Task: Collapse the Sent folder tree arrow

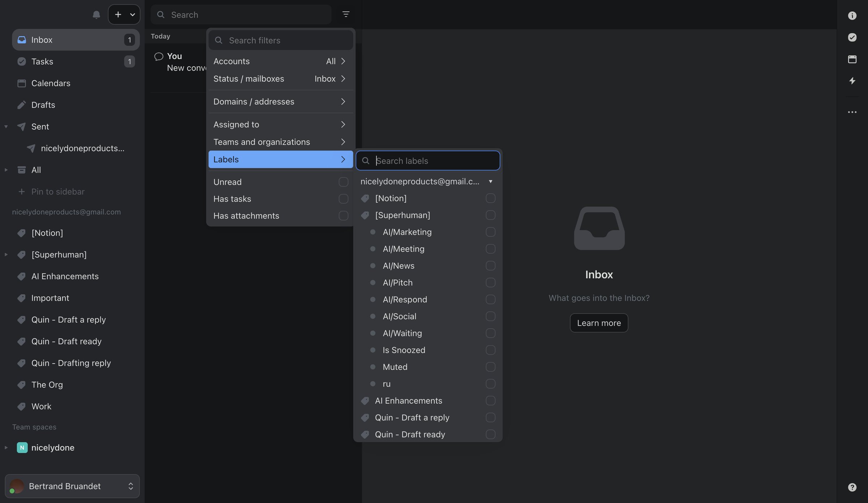Action: 6,127
